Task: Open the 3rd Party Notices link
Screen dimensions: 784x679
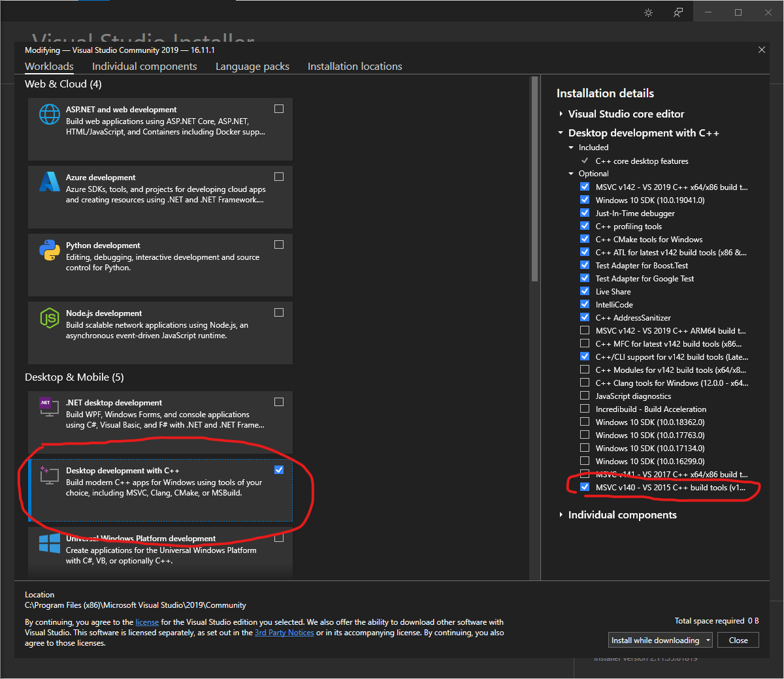Action: 284,633
